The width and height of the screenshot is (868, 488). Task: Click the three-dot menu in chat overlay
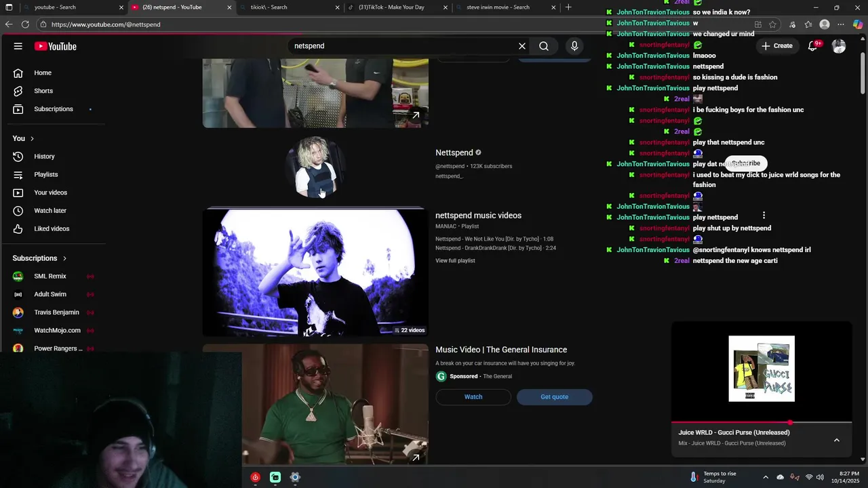pyautogui.click(x=764, y=216)
